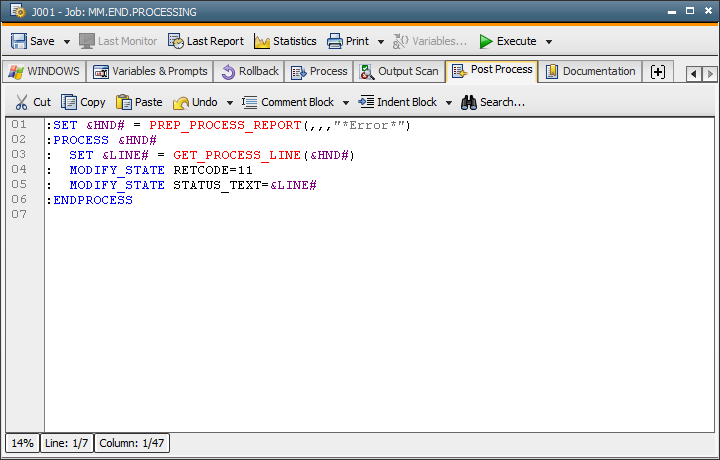
Task: Open the Save dropdown arrow
Action: click(x=67, y=41)
